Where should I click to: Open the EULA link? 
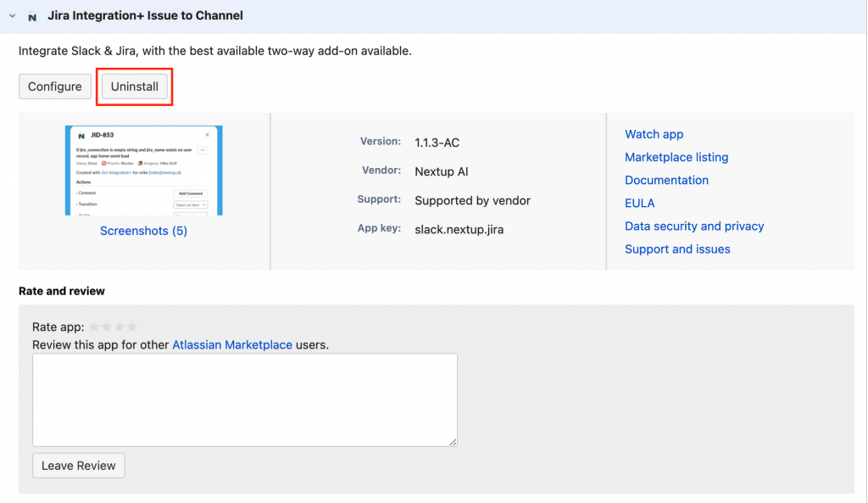click(639, 204)
